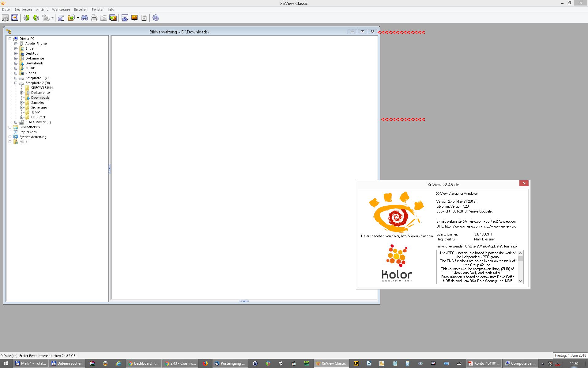This screenshot has width=588, height=368.
Task: Click the rotate left toolbar icon
Action: tap(27, 18)
